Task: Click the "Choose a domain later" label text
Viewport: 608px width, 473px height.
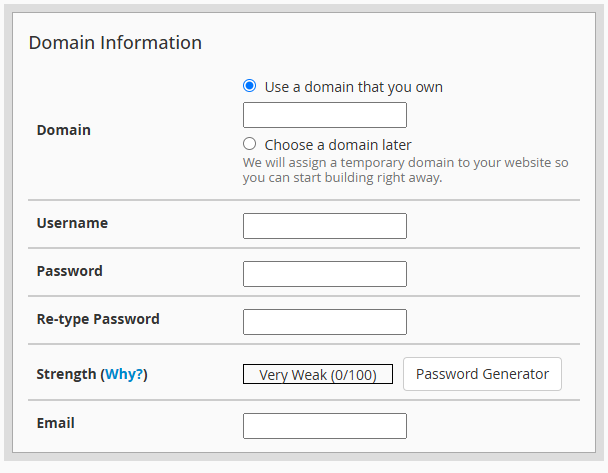Action: pos(337,144)
